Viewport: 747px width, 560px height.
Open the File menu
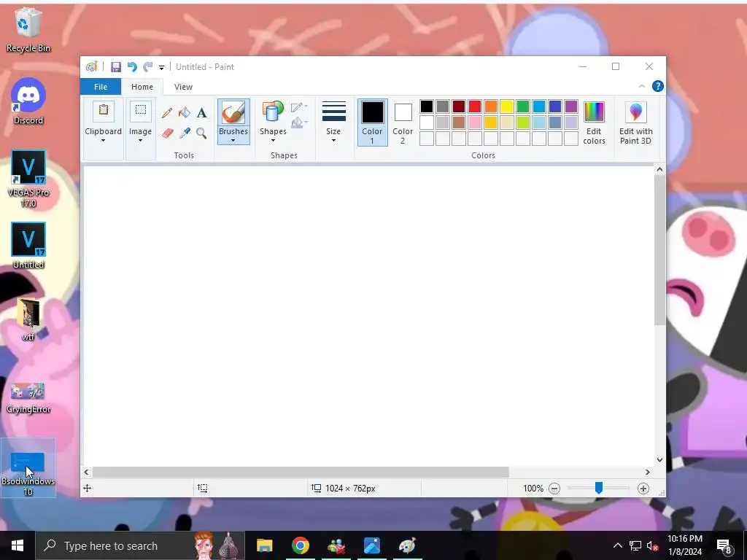pos(101,87)
